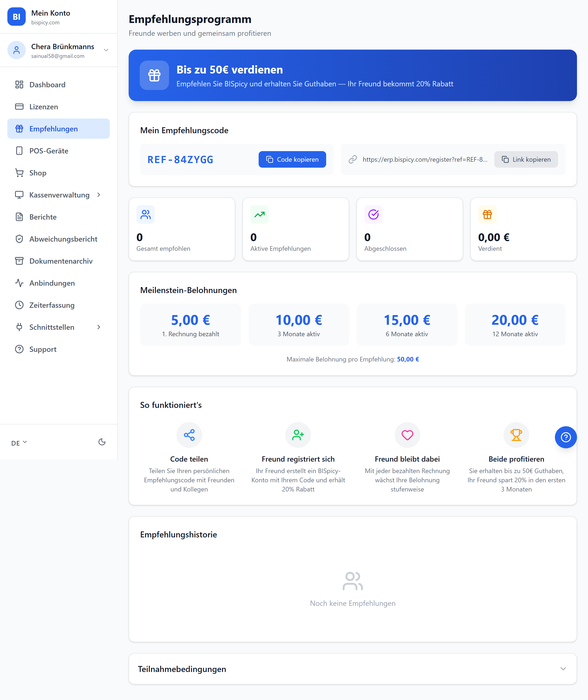Click the Schnittstellen plug icon
This screenshot has height=700, width=588.
(19, 327)
